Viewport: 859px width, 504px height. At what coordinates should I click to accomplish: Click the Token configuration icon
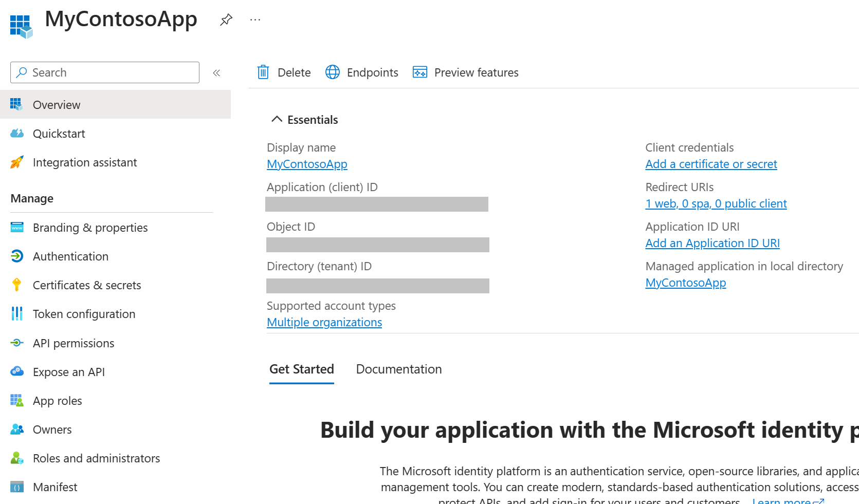pos(17,314)
